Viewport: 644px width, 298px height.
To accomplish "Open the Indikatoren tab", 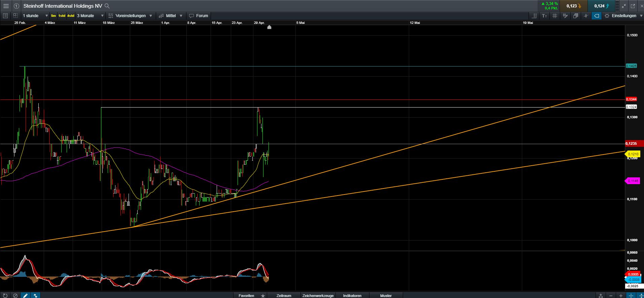I will point(352,296).
